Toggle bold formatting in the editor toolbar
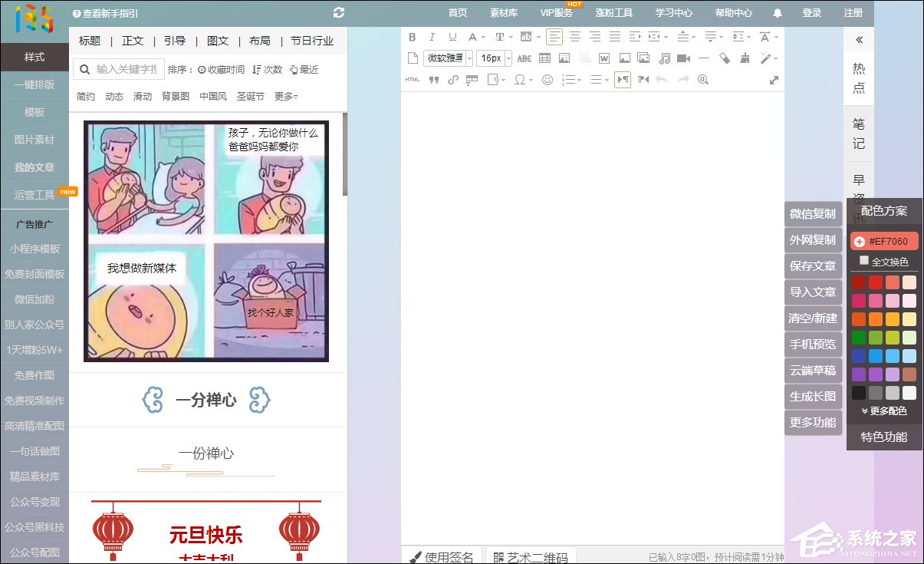 (412, 37)
